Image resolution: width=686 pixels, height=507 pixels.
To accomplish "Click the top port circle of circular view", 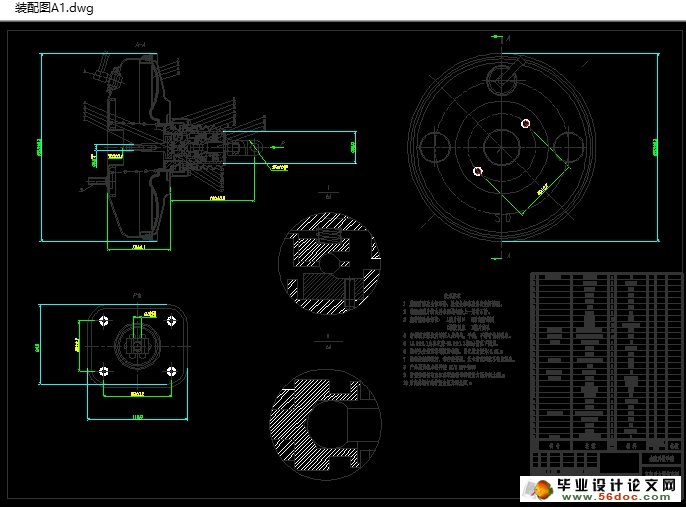I will coord(501,77).
